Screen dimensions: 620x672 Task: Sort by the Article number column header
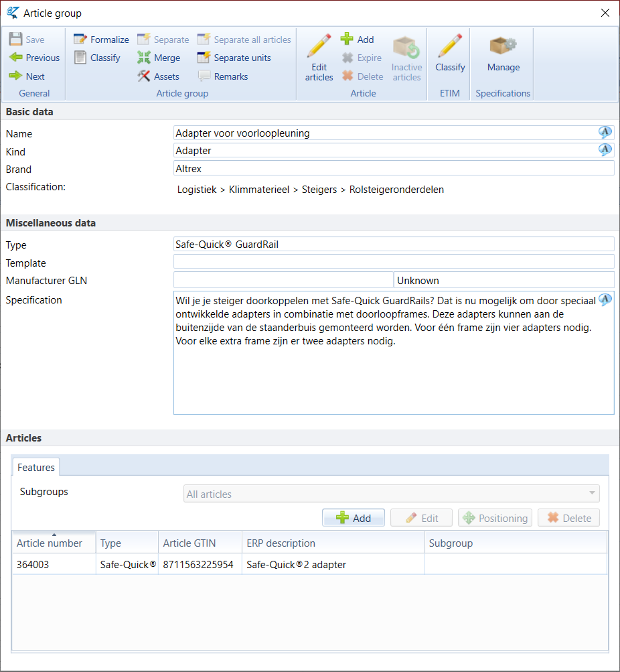tap(54, 543)
